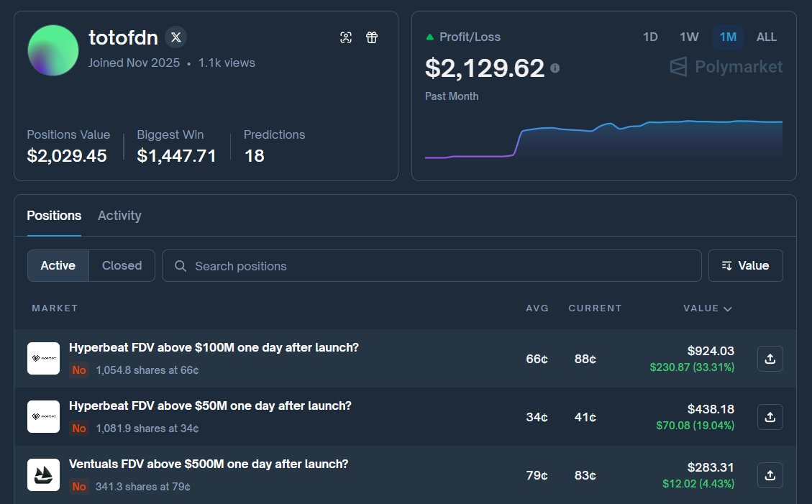Share the Ventuals $500M position
812x504 pixels.
[770, 475]
